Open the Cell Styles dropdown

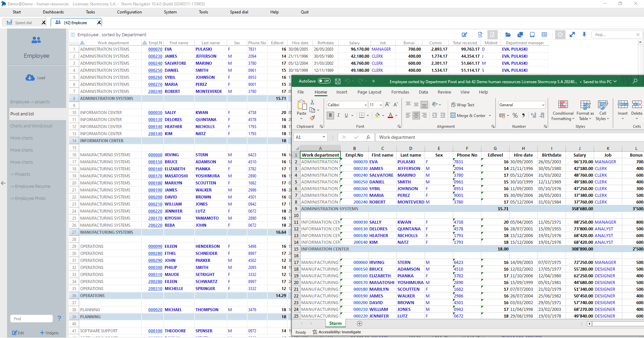pyautogui.click(x=602, y=111)
